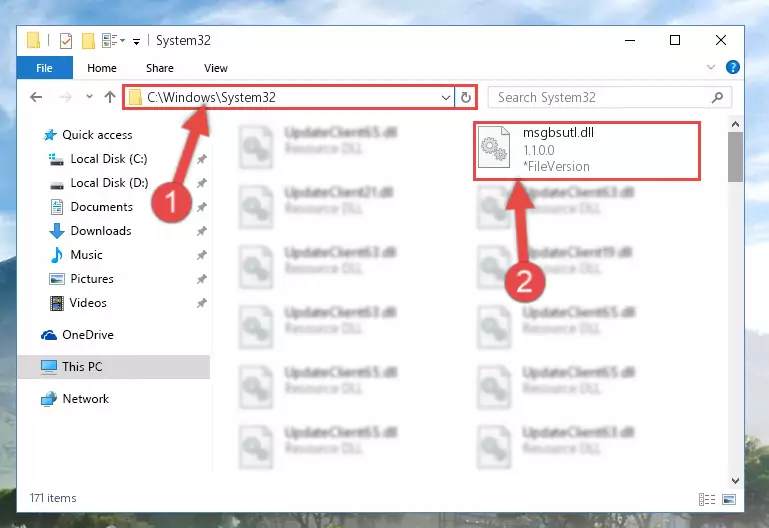The image size is (769, 528).
Task: Switch to the Home ribbon tab
Action: point(102,68)
